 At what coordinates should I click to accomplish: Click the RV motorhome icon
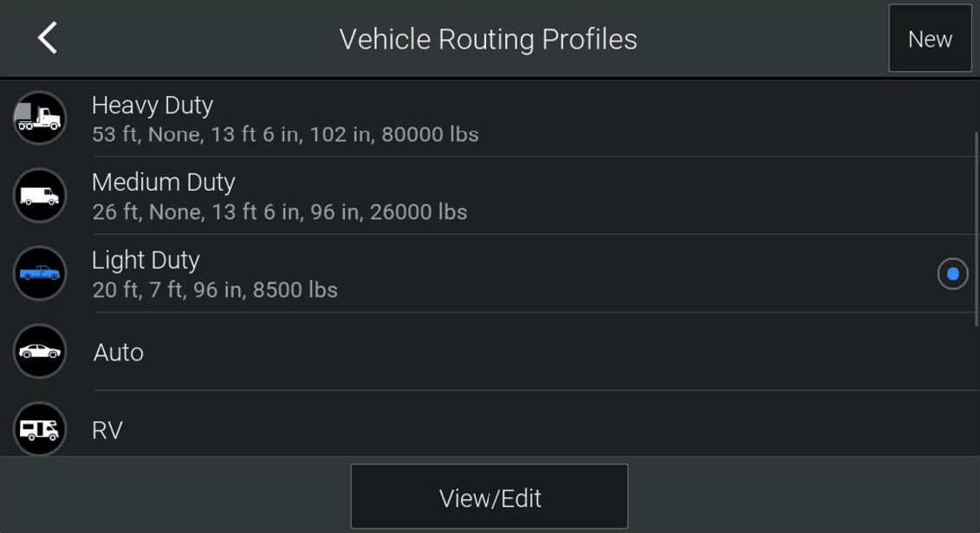[39, 429]
